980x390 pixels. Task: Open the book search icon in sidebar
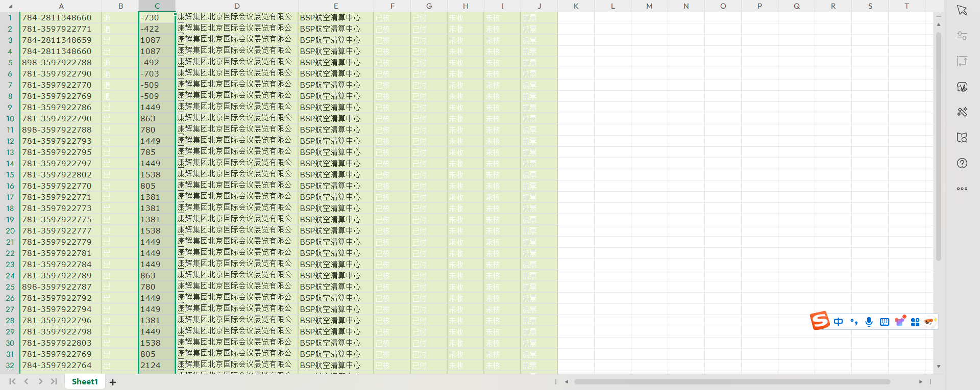click(x=962, y=138)
